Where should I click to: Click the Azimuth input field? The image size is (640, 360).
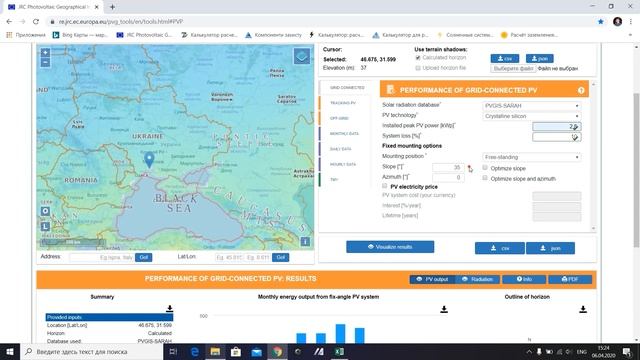click(x=448, y=178)
